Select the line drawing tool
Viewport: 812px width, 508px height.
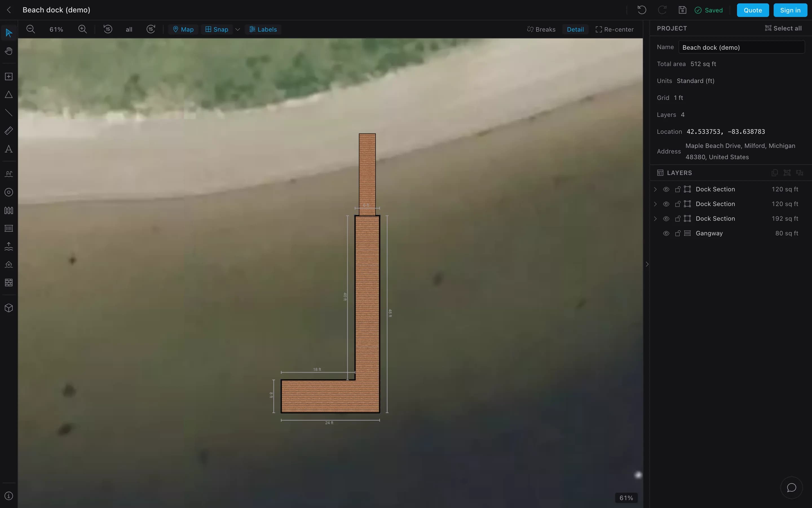click(9, 113)
